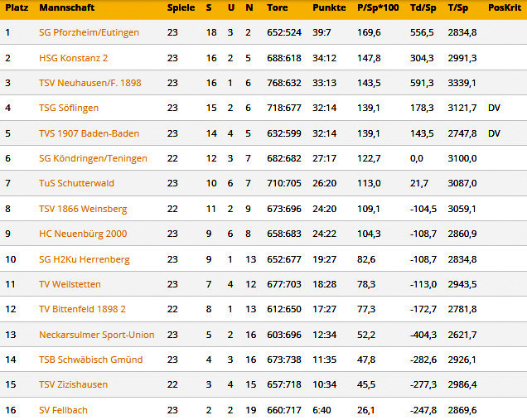The height and width of the screenshot is (420, 527).
Task: Select goals value 677:703
Action: [284, 284]
